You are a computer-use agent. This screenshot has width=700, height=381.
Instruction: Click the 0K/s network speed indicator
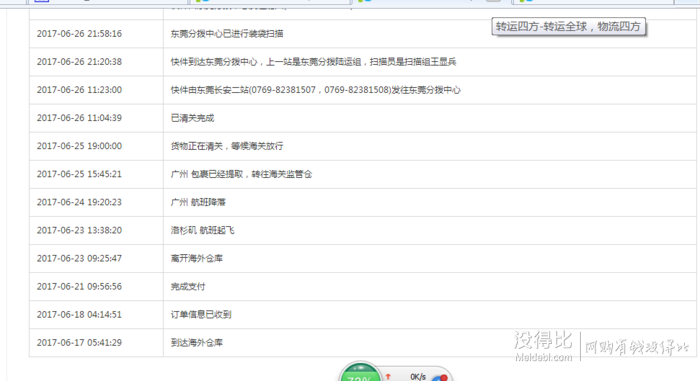[x=418, y=377]
